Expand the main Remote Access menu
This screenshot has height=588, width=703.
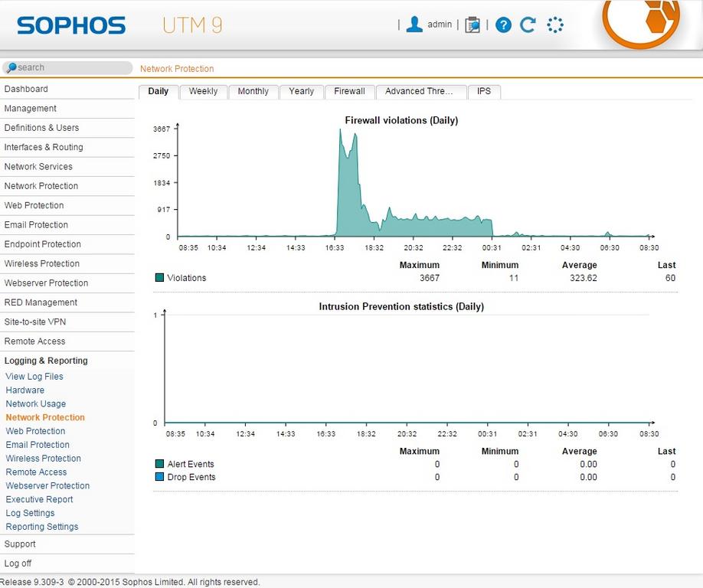67,341
